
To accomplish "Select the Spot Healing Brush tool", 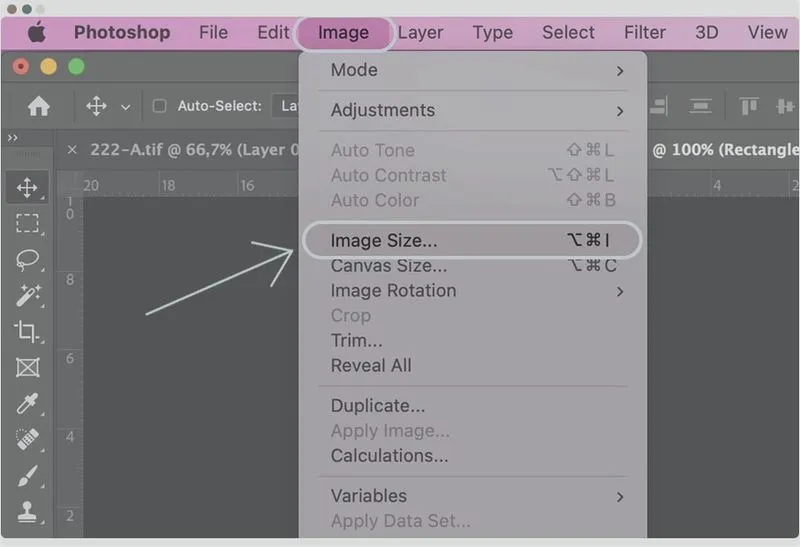I will pyautogui.click(x=27, y=440).
